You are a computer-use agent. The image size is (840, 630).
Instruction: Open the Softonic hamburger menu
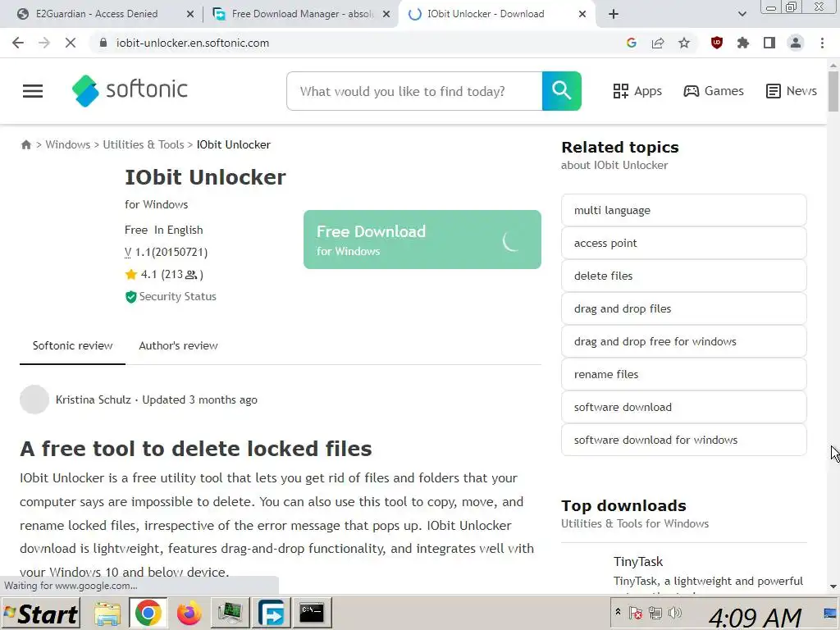point(33,91)
